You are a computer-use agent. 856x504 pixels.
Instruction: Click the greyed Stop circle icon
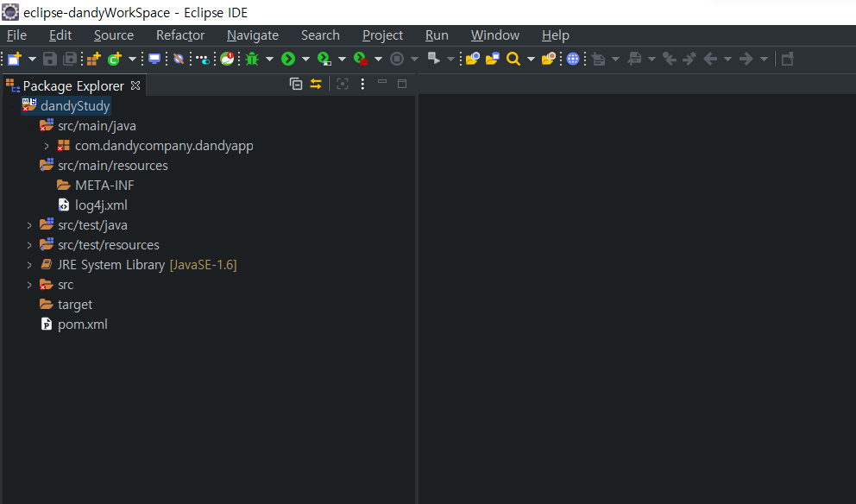coord(397,59)
